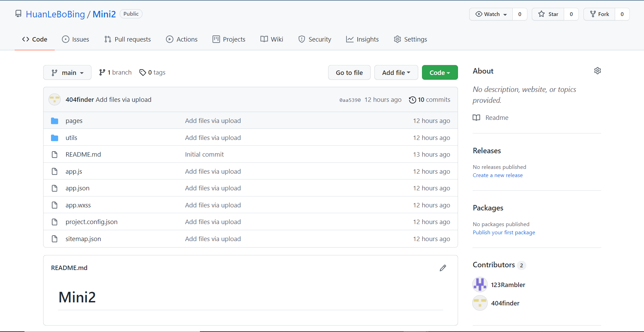Open the Security tab
This screenshot has width=644, height=332.
point(315,39)
